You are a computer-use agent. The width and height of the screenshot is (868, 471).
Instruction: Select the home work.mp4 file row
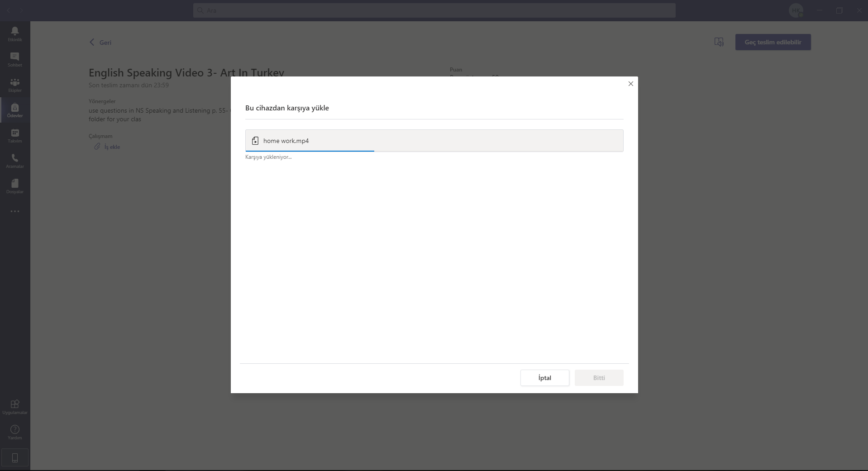434,141
